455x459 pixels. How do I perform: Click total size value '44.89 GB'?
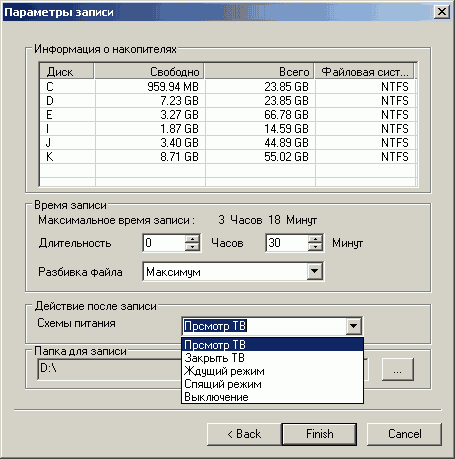[x=286, y=143]
